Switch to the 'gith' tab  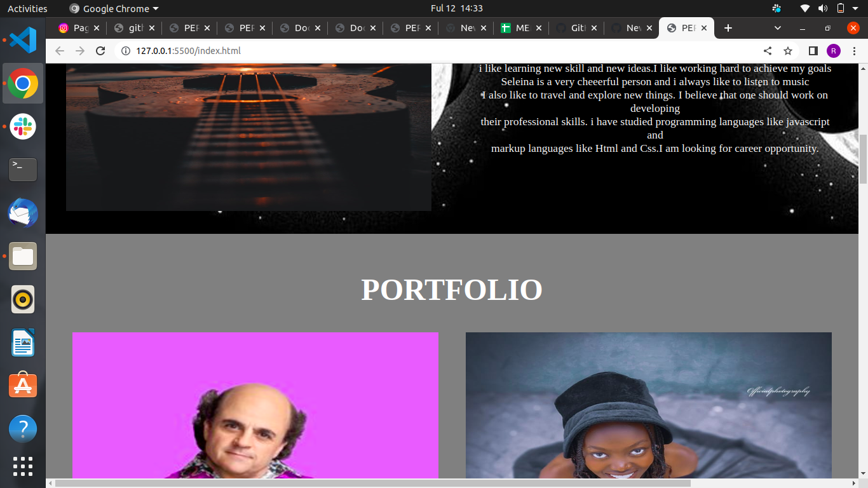(129, 28)
